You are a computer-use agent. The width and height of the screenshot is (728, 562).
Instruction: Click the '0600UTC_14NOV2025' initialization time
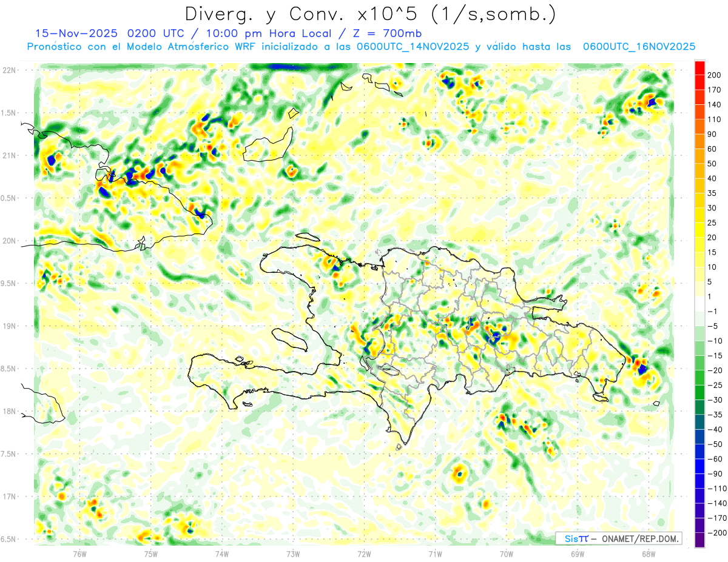click(x=413, y=47)
